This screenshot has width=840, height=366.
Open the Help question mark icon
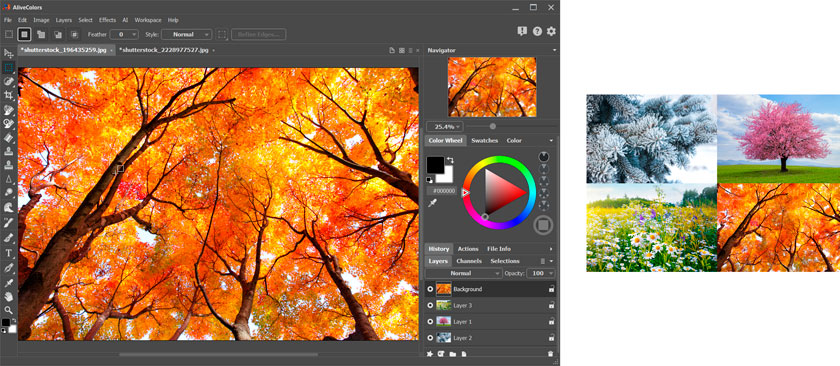point(537,32)
